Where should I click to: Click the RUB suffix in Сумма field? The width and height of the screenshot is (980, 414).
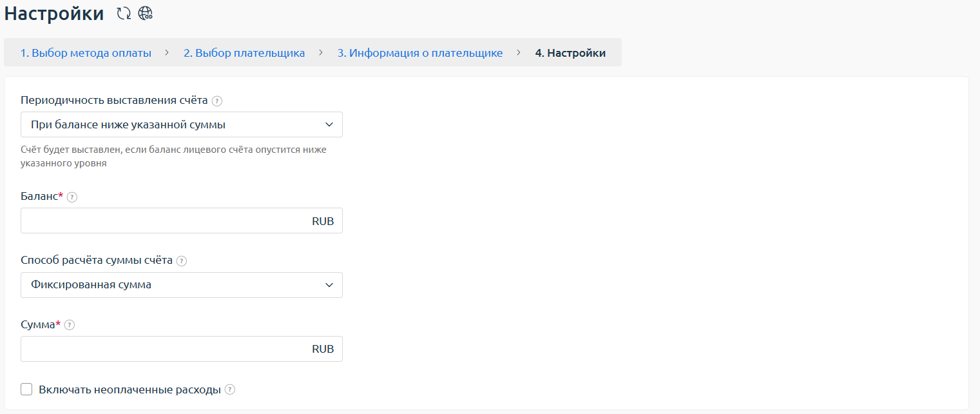(323, 349)
